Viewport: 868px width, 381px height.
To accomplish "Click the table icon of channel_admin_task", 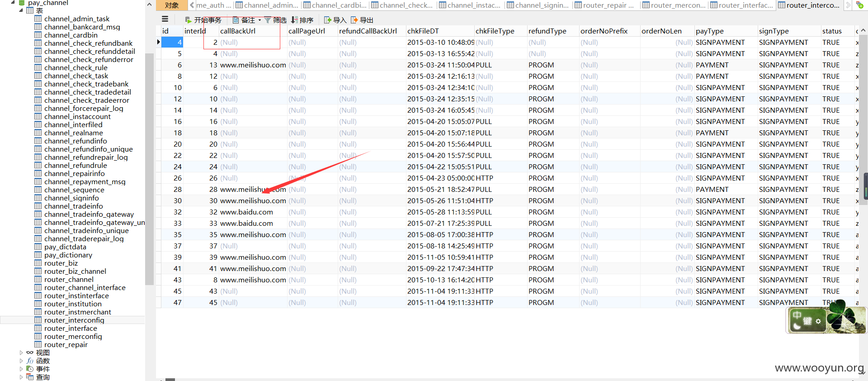I will coord(38,19).
